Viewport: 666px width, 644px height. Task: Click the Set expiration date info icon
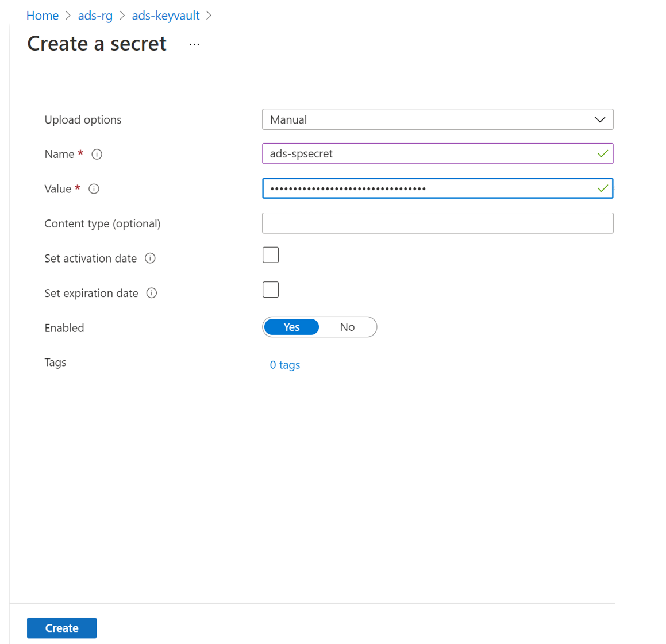point(152,293)
